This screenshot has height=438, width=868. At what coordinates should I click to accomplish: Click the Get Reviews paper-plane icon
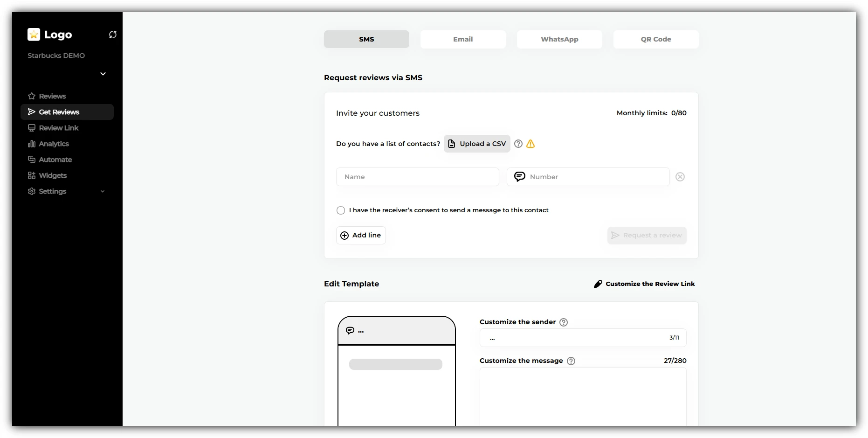click(x=32, y=112)
